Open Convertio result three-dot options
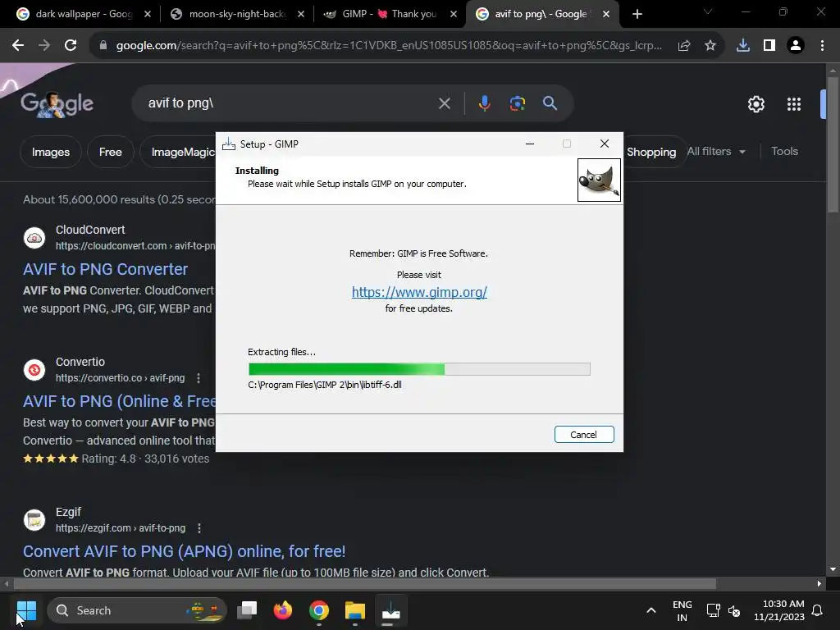 click(x=199, y=378)
